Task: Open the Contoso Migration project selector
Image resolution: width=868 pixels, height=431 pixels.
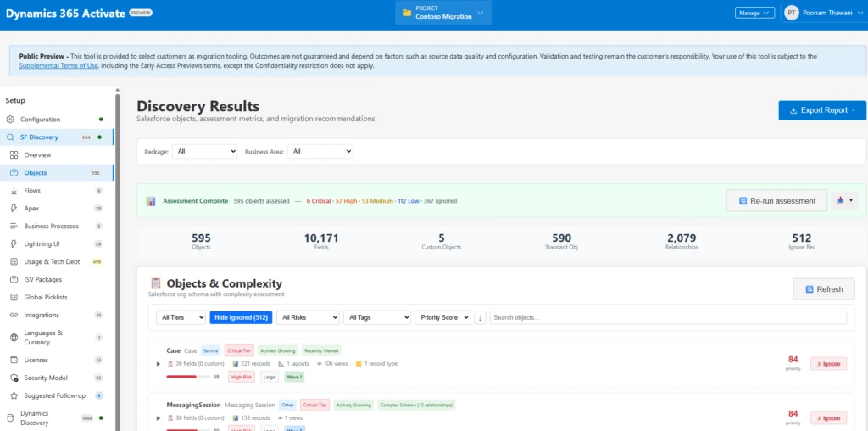Action: click(443, 12)
